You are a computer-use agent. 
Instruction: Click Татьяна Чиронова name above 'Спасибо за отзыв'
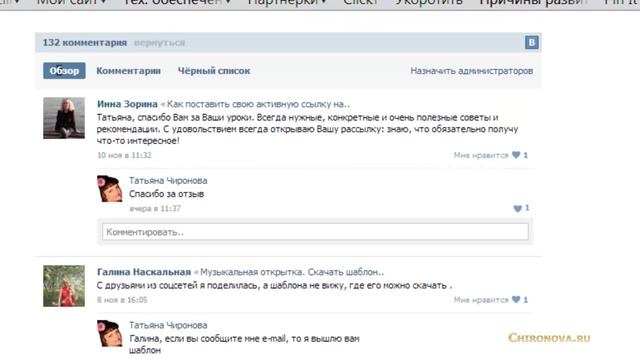coord(168,180)
